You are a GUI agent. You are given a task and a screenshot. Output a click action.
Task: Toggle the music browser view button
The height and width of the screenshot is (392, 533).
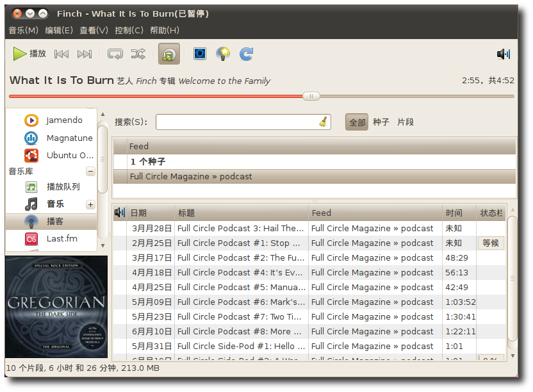point(169,54)
